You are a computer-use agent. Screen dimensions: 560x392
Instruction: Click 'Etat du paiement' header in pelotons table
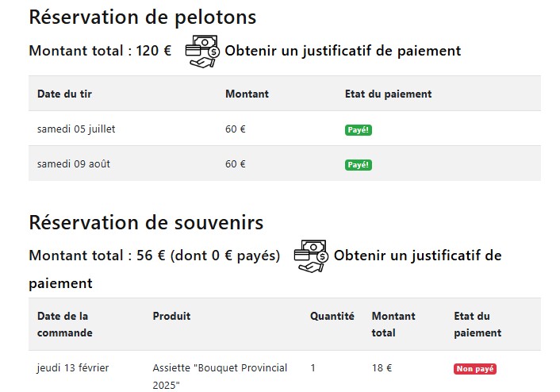pyautogui.click(x=388, y=94)
